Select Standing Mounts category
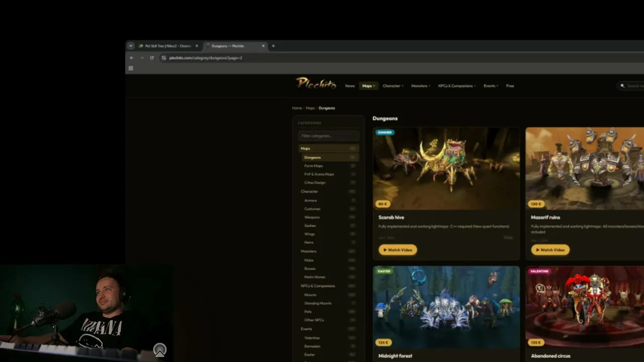The width and height of the screenshot is (644, 362). pyautogui.click(x=330, y=303)
